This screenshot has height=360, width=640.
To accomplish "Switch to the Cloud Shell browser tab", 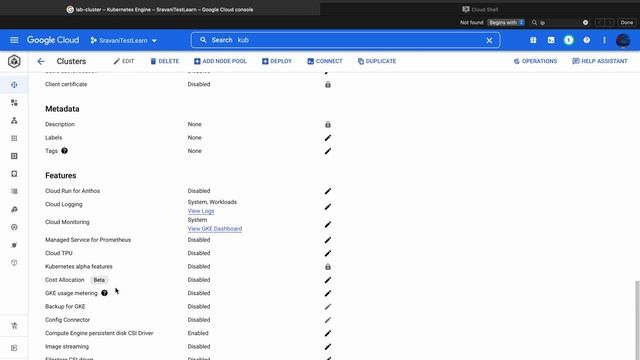I will coord(480,9).
